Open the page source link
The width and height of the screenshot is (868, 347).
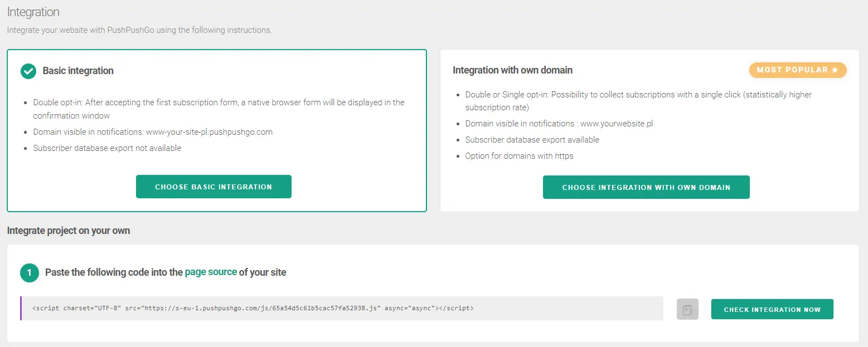pos(211,272)
